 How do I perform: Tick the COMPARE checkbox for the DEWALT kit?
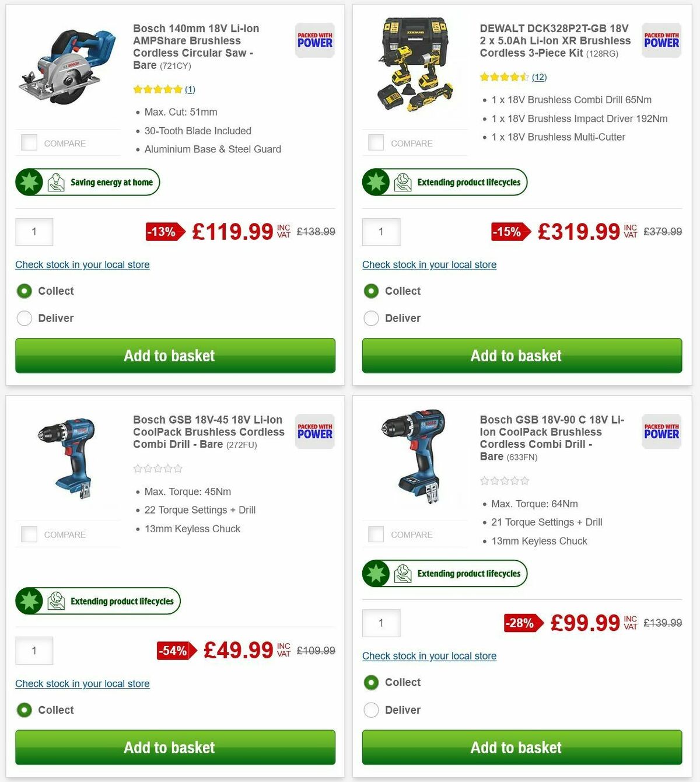tap(376, 142)
